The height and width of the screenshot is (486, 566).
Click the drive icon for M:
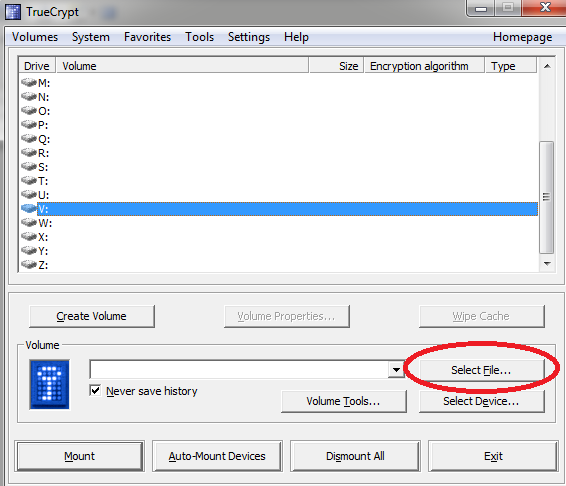point(29,83)
